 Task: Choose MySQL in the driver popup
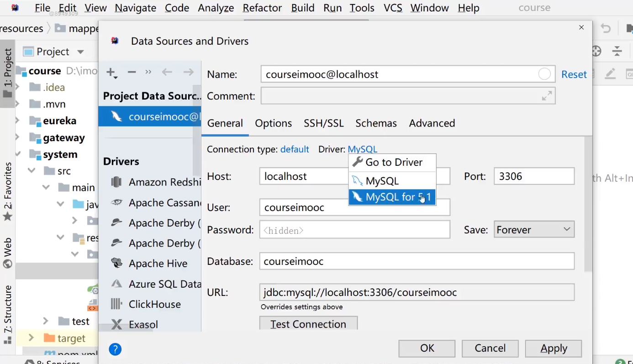click(x=392, y=181)
